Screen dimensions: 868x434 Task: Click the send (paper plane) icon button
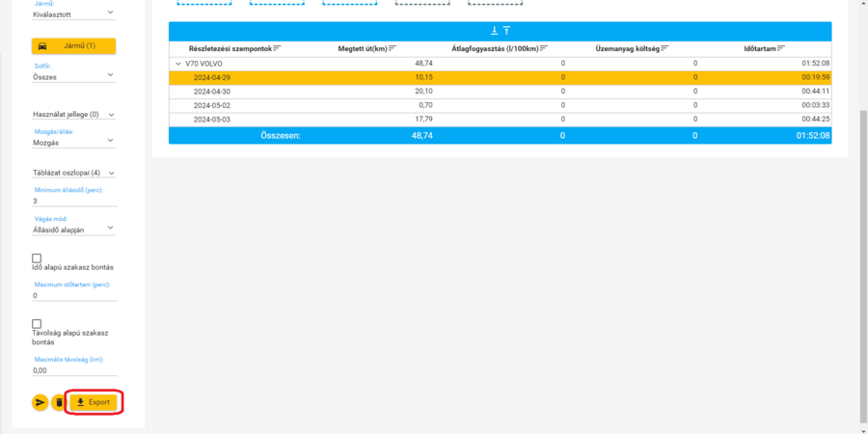coord(40,402)
